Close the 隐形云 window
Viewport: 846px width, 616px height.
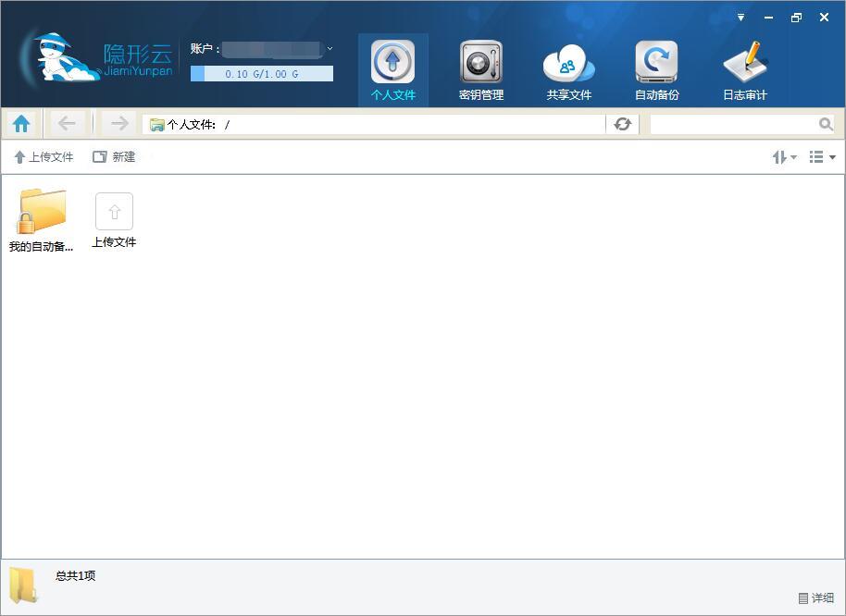(824, 18)
